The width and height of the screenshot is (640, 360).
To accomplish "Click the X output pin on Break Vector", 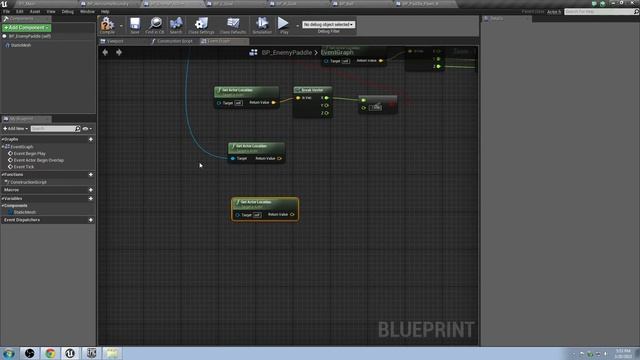I will (326, 98).
